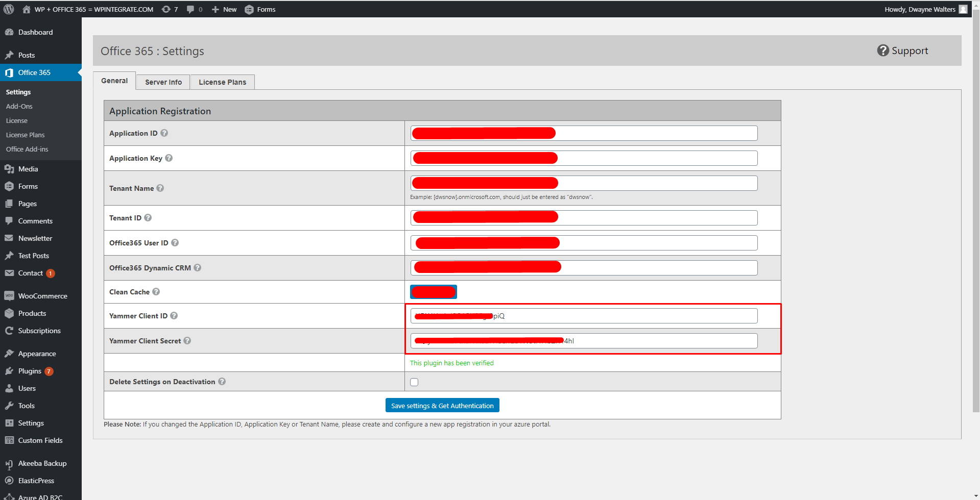The image size is (980, 500).
Task: Switch to the Server Info tab
Action: (x=163, y=82)
